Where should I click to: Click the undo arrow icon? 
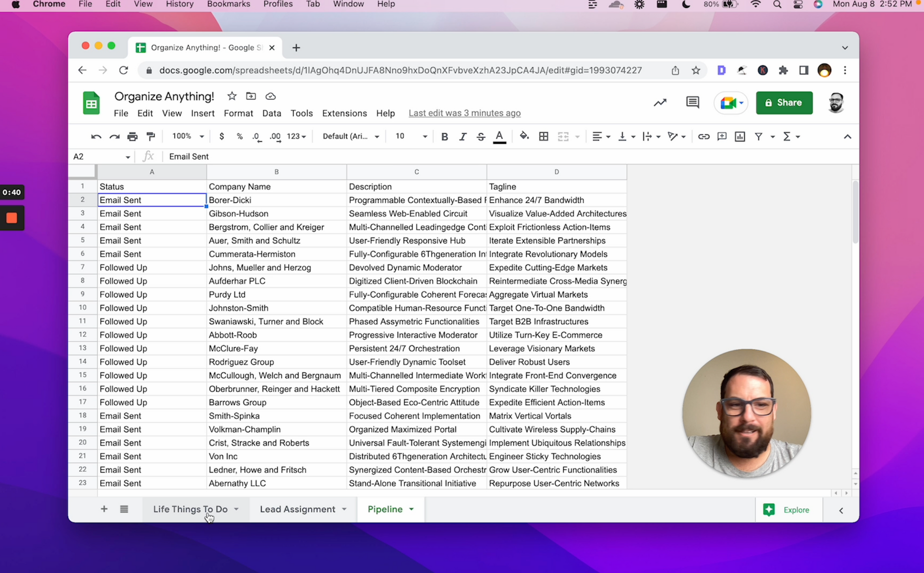(x=96, y=136)
